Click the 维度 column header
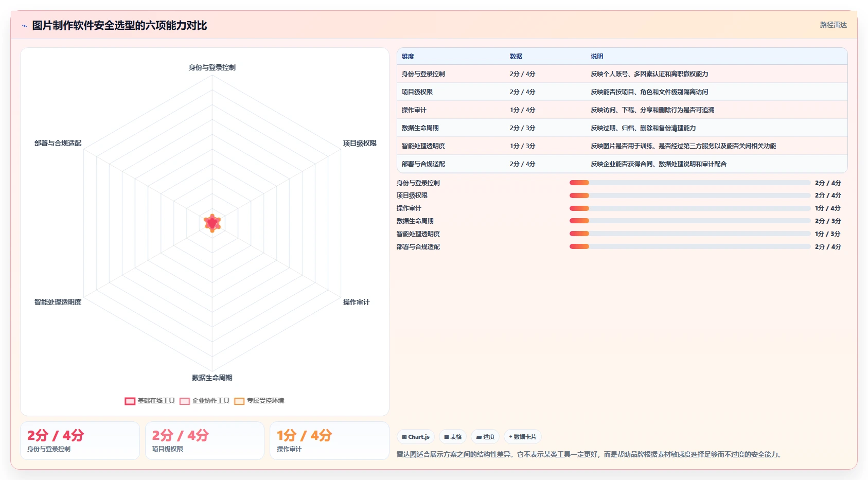Screen dimensions: 868x480 click(408, 57)
